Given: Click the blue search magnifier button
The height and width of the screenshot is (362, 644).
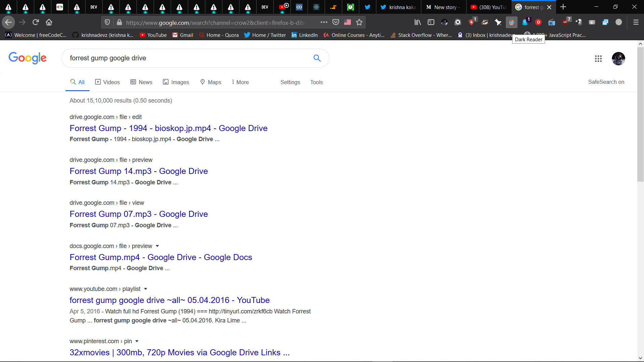Looking at the screenshot, I should coord(317,58).
